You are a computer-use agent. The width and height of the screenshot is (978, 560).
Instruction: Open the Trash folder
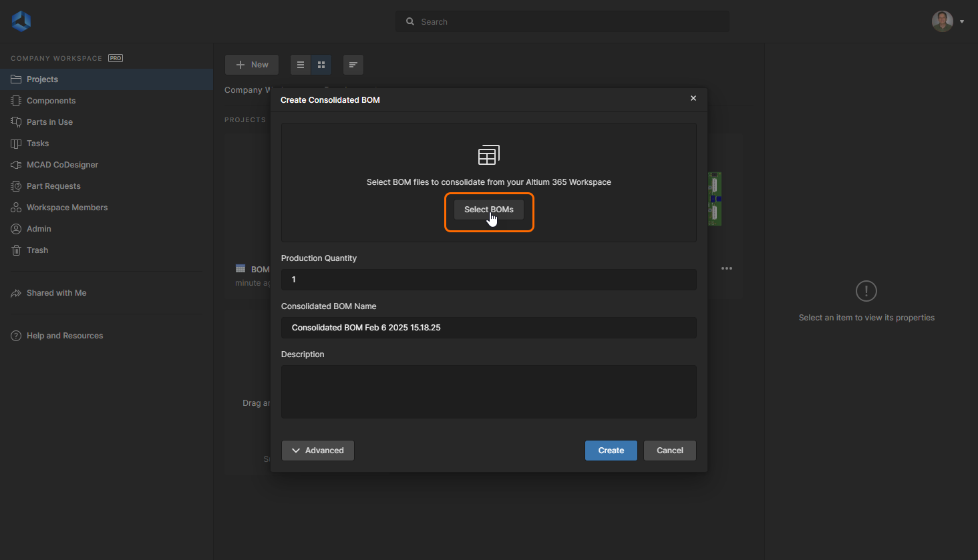(x=107, y=250)
